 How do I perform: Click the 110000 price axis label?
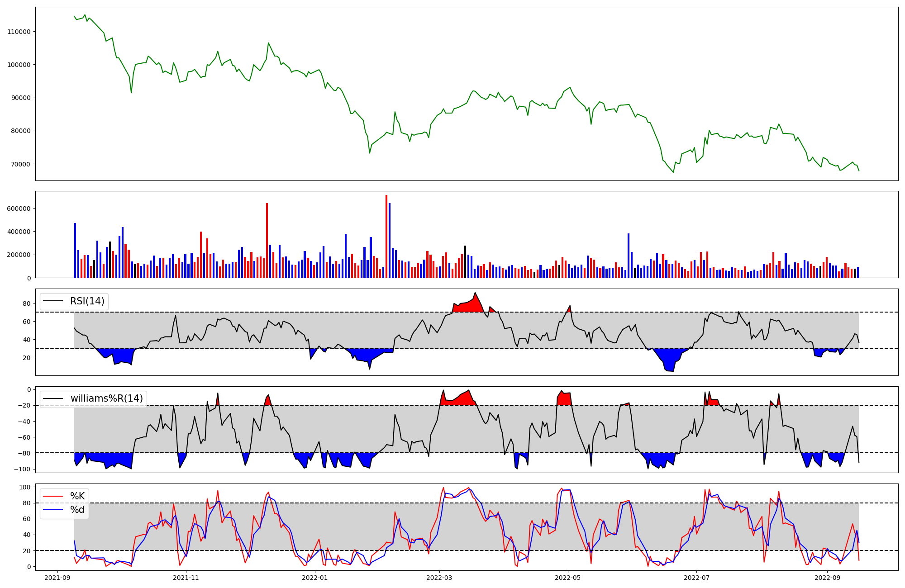point(19,32)
